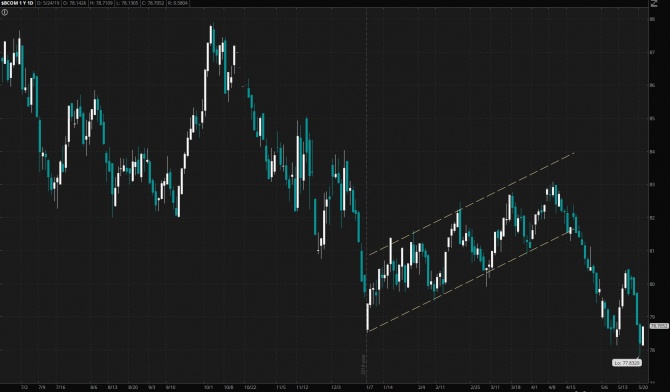
Task: Select the $BCOM 1 Y 1D chart label
Action: click(17, 3)
